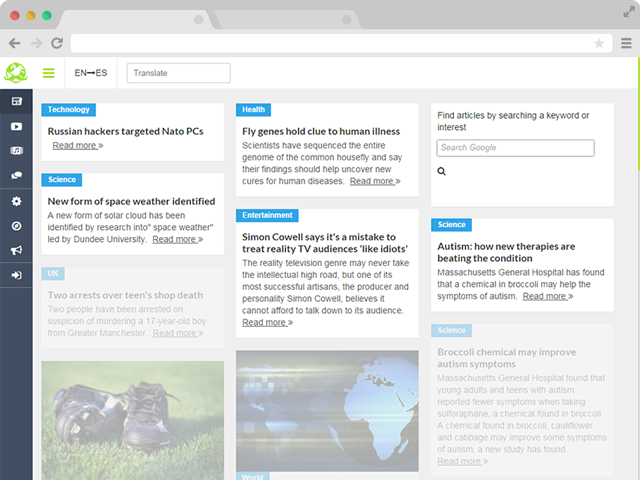This screenshot has height=480, width=640.
Task: Bookmark page with the star icon
Action: 599,43
